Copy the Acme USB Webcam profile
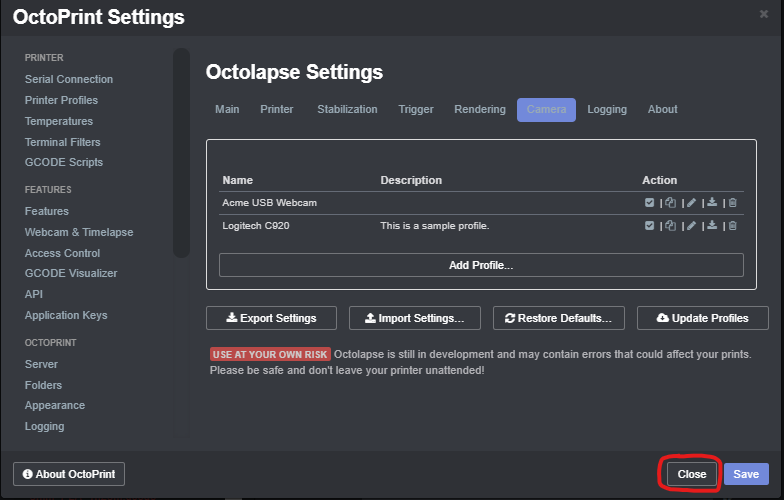 670,202
